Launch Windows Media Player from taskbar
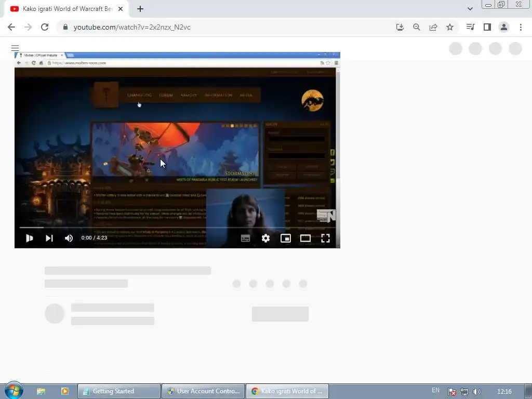 point(64,391)
